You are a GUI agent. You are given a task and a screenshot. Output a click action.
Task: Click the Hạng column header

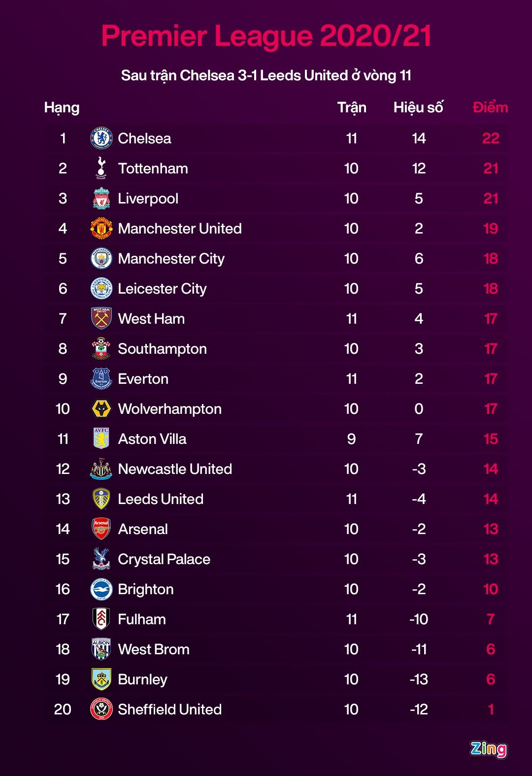(62, 107)
